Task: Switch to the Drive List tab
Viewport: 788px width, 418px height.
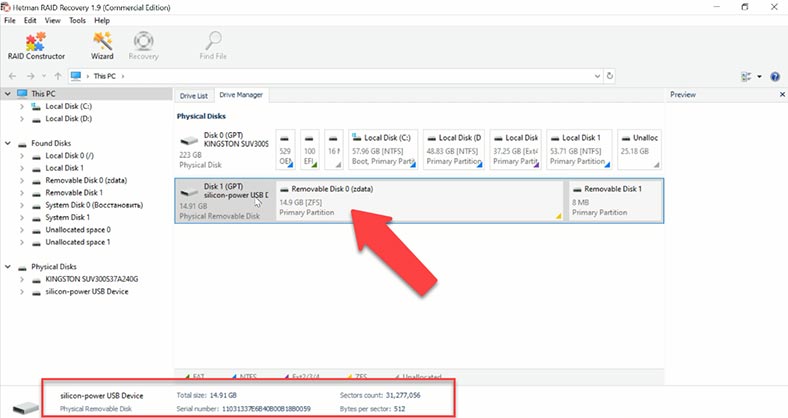Action: point(194,95)
